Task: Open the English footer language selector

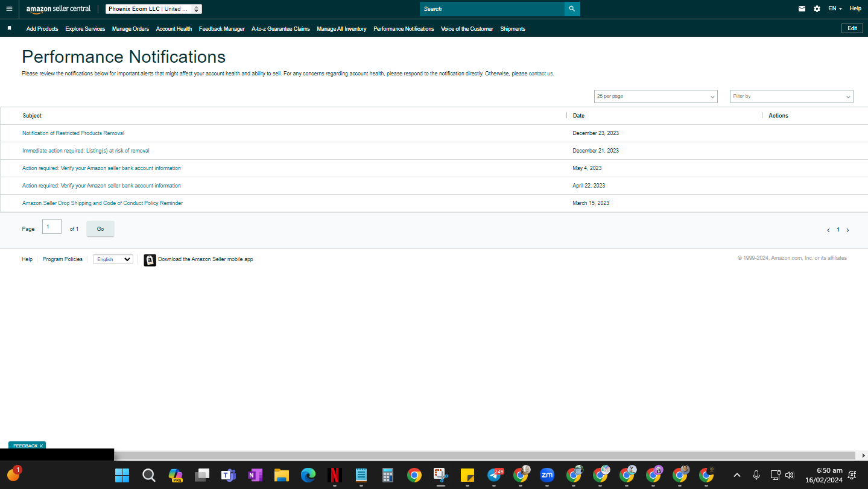Action: tap(113, 259)
